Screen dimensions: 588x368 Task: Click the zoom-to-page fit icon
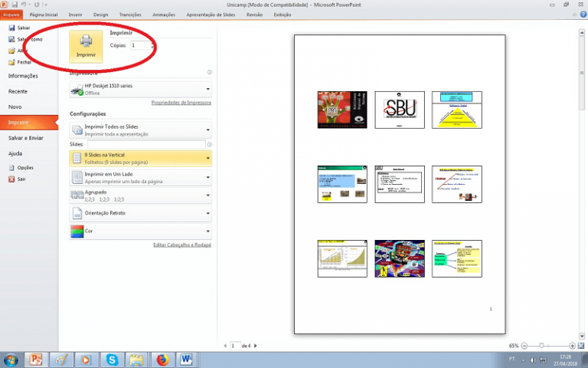click(x=581, y=346)
